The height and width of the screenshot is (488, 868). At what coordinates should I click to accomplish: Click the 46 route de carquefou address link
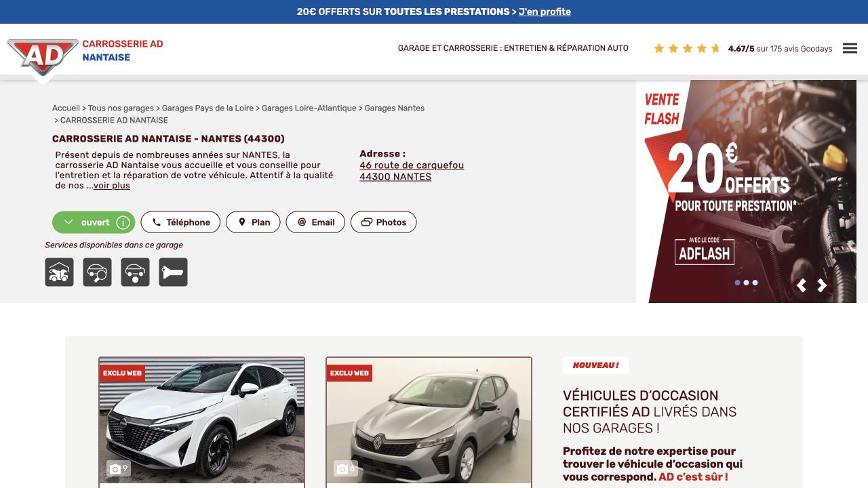point(412,165)
